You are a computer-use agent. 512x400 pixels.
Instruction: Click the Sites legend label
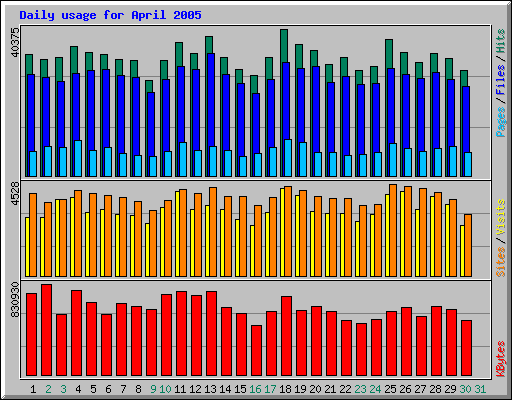[500, 262]
